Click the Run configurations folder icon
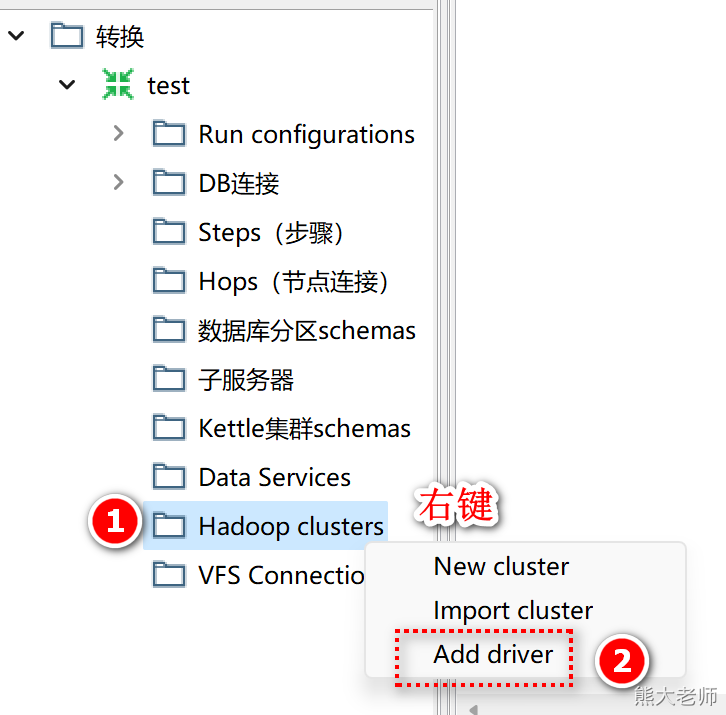Screen dimensions: 726x715 point(169,134)
